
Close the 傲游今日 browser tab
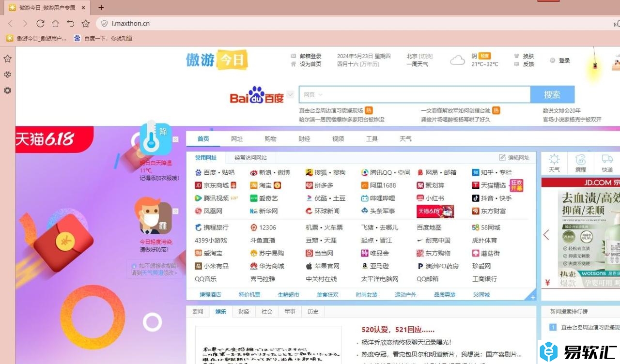point(84,8)
